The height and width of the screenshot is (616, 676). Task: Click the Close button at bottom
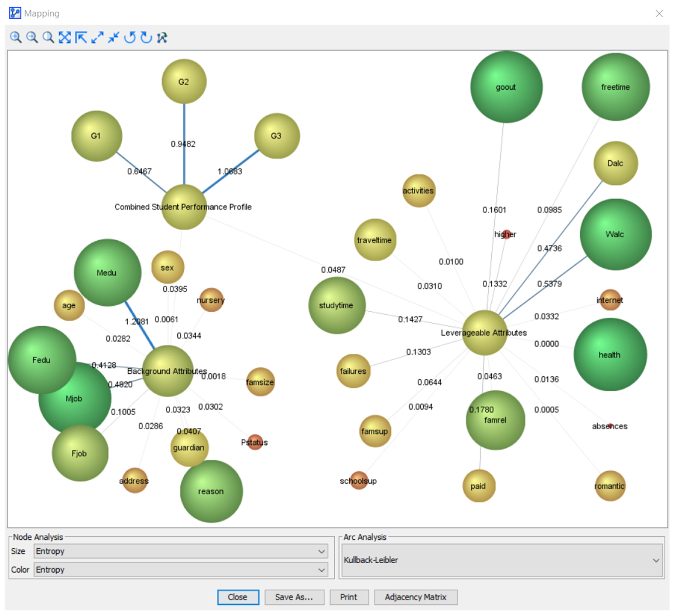[x=238, y=597]
